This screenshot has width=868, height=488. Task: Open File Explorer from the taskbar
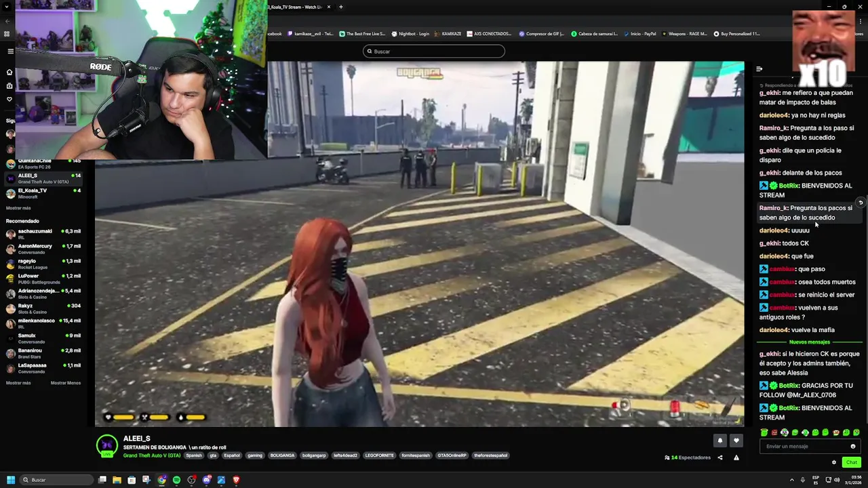coord(117,480)
